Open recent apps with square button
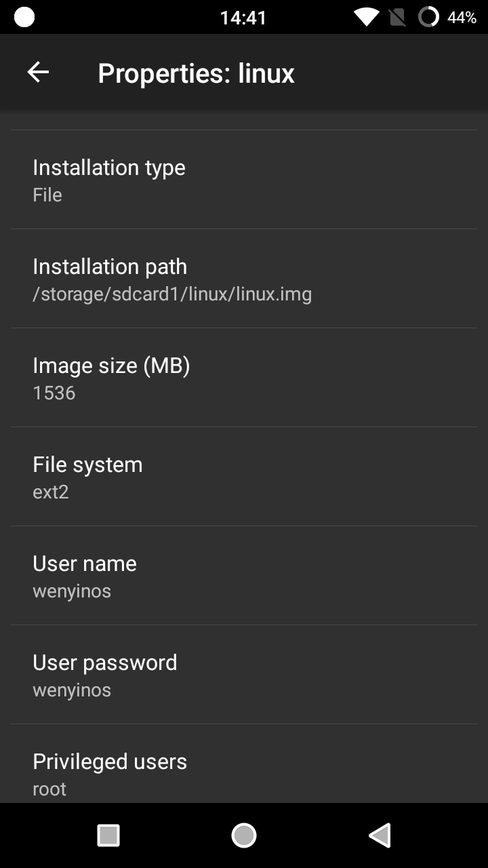This screenshot has height=868, width=488. [108, 835]
